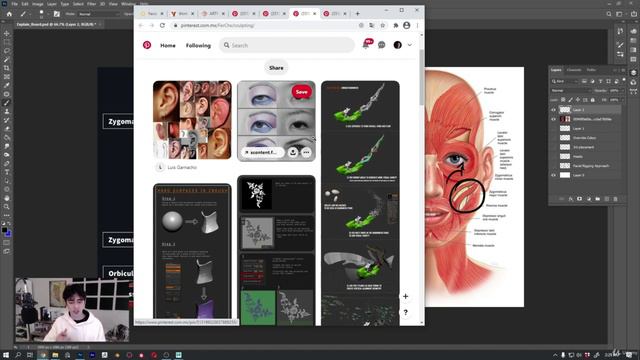Download the eye reference pin
Viewport: 640px width, 360px height.
[x=293, y=152]
